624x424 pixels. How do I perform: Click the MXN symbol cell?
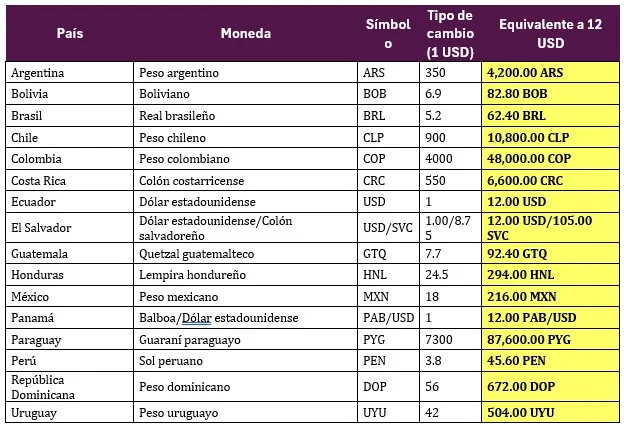pyautogui.click(x=378, y=297)
